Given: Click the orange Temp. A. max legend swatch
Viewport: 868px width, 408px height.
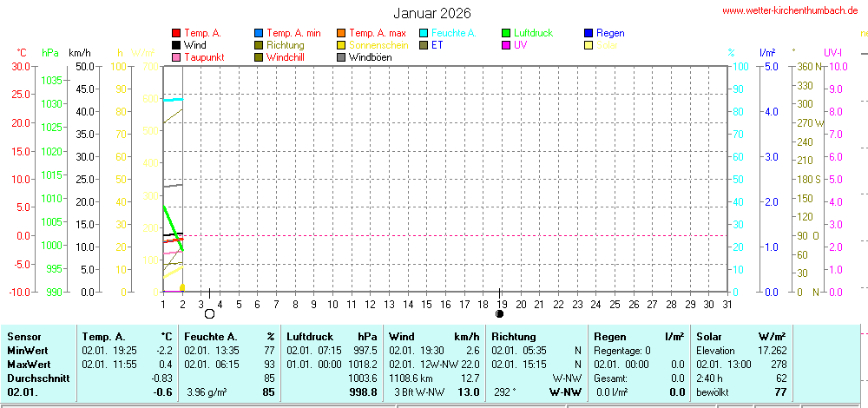Looking at the screenshot, I should click(x=341, y=33).
